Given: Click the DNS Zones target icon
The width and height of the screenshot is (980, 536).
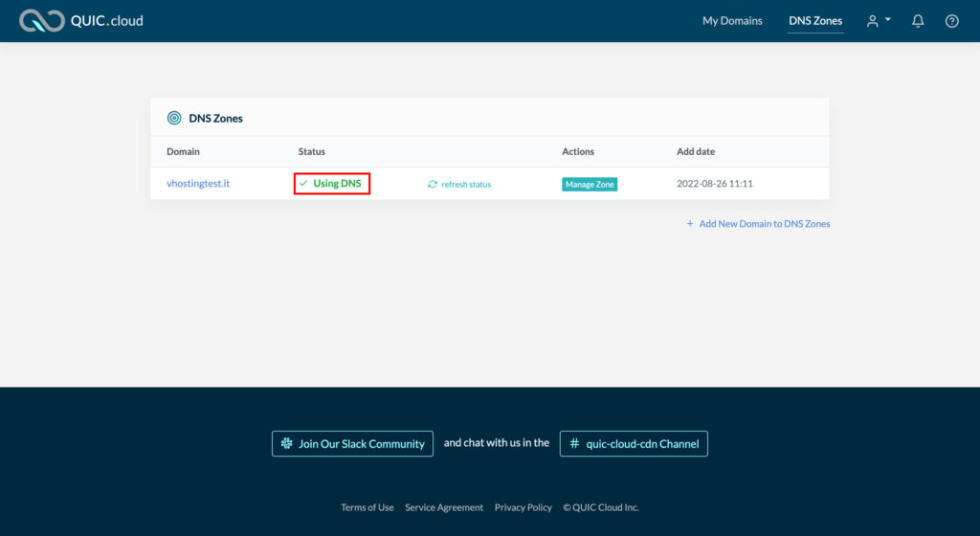Looking at the screenshot, I should pyautogui.click(x=174, y=118).
